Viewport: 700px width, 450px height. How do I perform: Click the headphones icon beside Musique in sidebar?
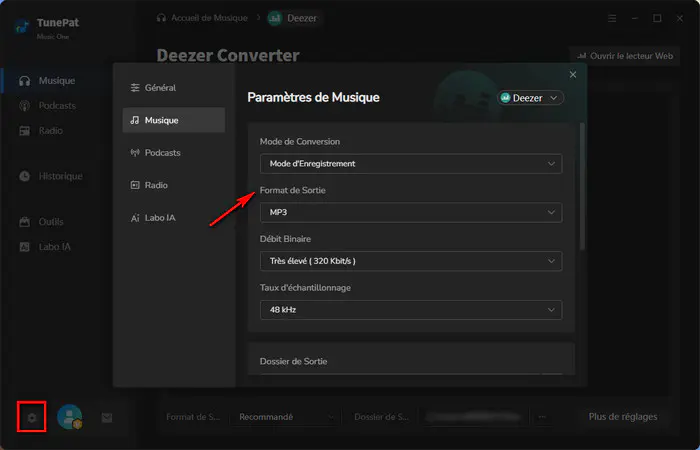tap(25, 81)
